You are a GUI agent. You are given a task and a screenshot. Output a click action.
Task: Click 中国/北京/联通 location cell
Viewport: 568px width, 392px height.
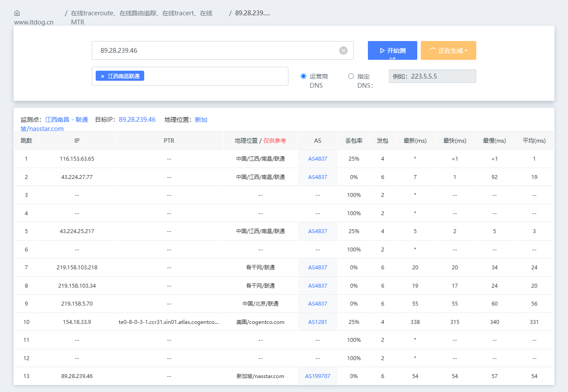260,304
